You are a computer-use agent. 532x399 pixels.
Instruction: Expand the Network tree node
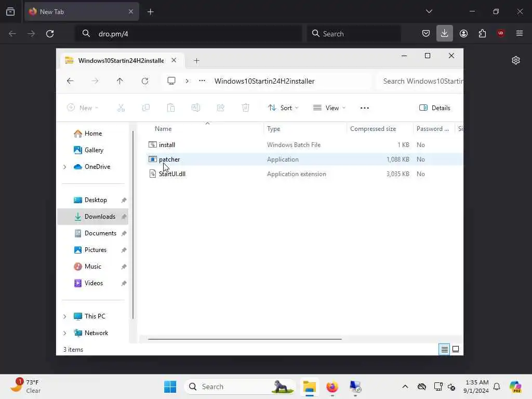65,333
